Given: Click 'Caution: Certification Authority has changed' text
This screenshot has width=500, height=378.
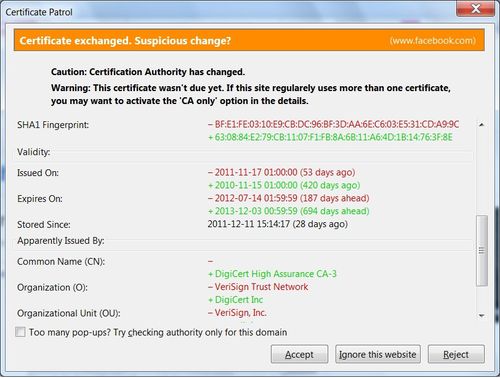Looking at the screenshot, I should 148,72.
